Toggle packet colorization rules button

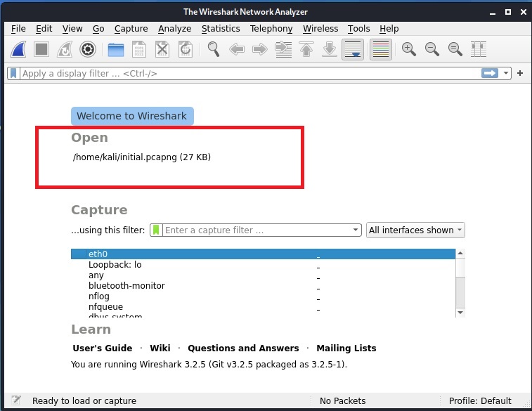click(381, 49)
